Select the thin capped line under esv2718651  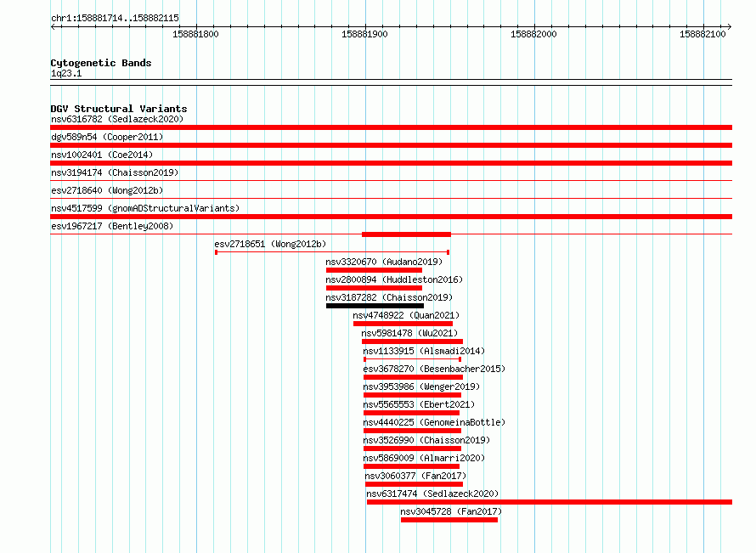point(332,252)
